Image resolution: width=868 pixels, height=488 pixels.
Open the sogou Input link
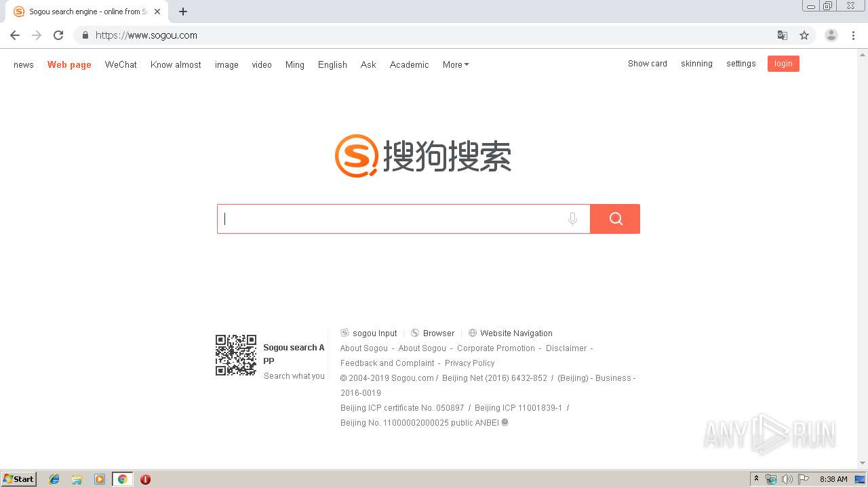click(x=369, y=333)
